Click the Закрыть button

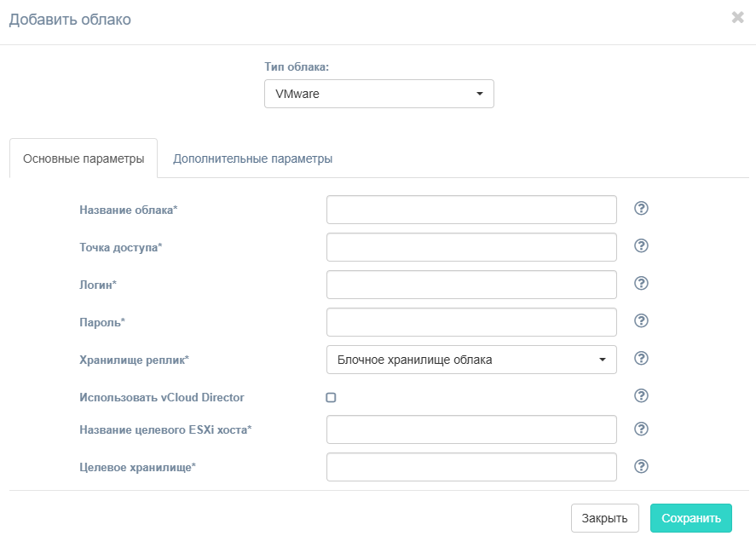tap(604, 518)
